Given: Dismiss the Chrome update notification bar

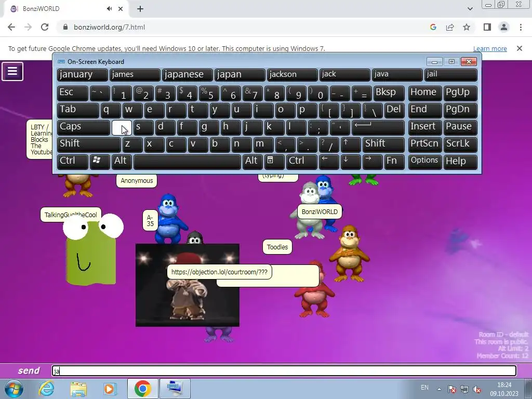Looking at the screenshot, I should point(519,48).
